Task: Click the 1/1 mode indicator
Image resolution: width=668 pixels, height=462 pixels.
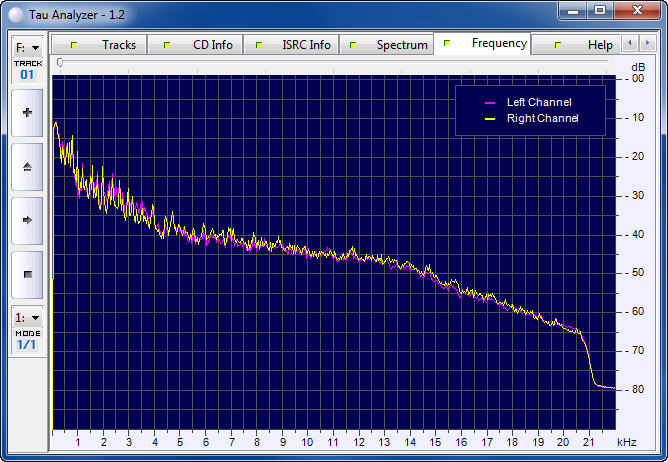Action: [27, 345]
